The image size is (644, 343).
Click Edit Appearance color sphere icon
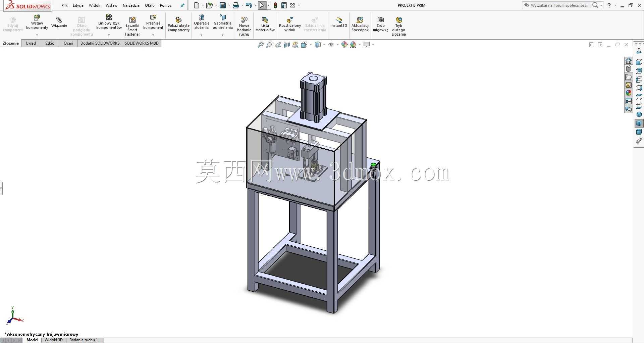344,45
